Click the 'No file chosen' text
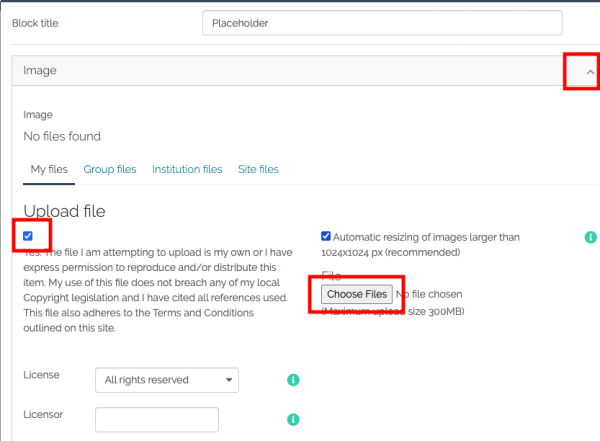This screenshot has height=441, width=600. 430,294
